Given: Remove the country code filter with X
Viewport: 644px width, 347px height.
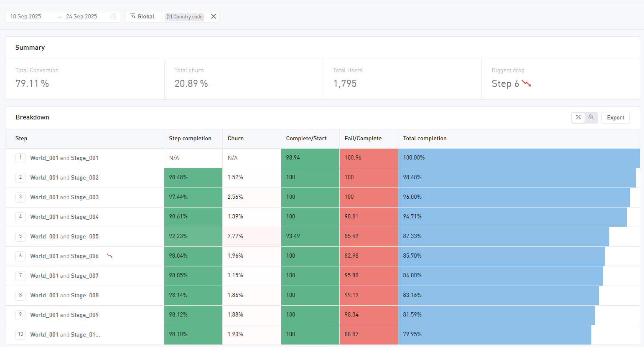Looking at the screenshot, I should [214, 16].
